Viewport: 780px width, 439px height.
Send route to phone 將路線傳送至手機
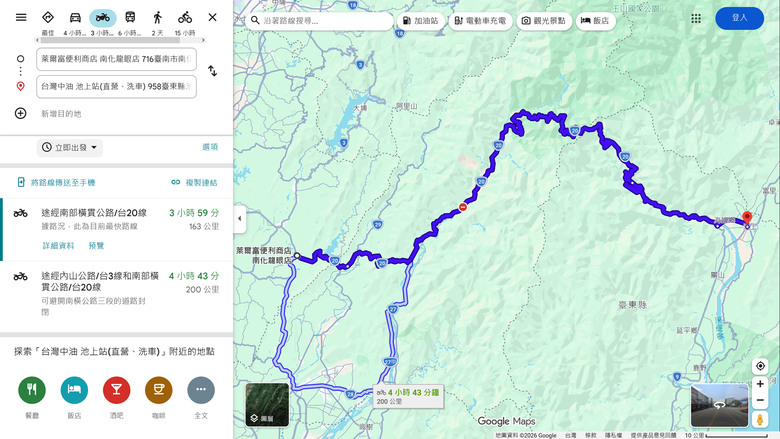pyautogui.click(x=56, y=182)
